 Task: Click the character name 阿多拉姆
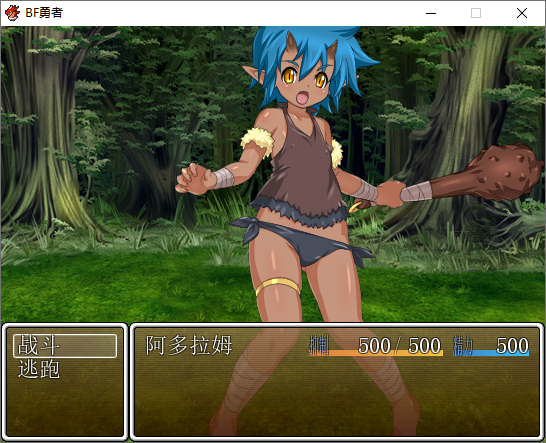189,345
